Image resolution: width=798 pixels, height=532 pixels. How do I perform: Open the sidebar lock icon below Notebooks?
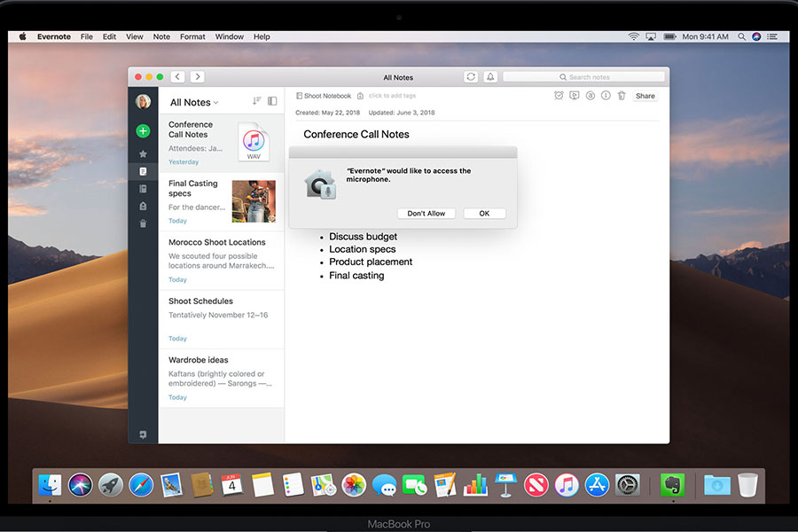(x=143, y=207)
